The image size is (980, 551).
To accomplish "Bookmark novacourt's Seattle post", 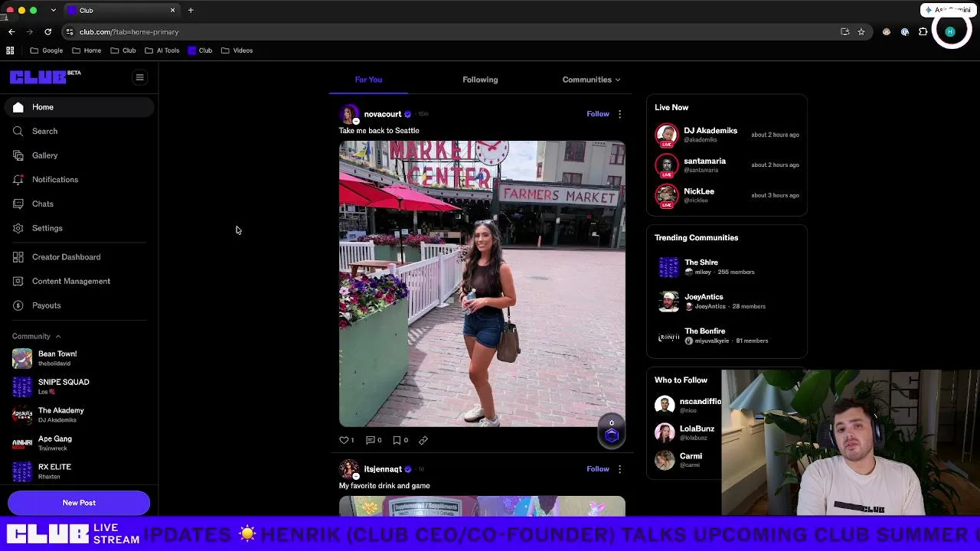I will [397, 440].
